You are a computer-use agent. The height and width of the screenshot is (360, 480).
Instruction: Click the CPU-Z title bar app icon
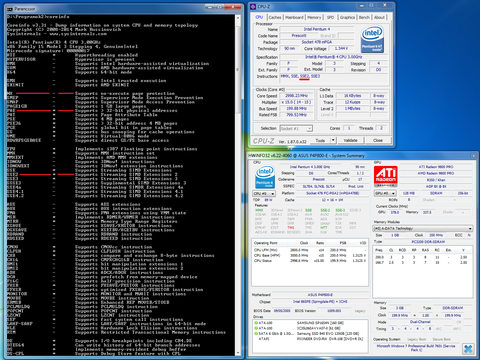(253, 6)
